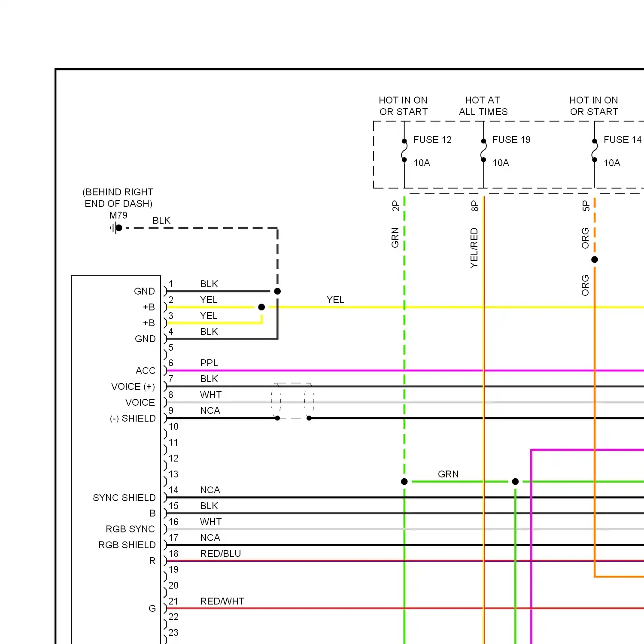This screenshot has width=644, height=644.
Task: Click the FUSE 14 label
Action: pos(623,140)
